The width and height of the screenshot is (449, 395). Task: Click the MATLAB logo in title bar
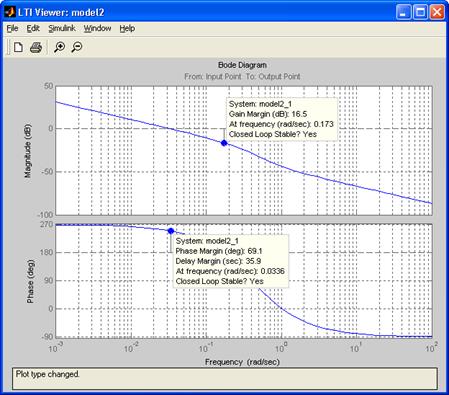click(x=9, y=12)
